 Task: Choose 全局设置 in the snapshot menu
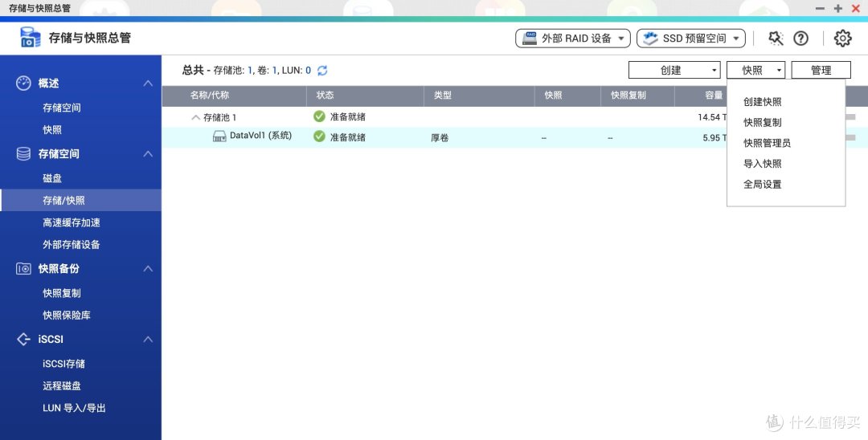[x=763, y=184]
